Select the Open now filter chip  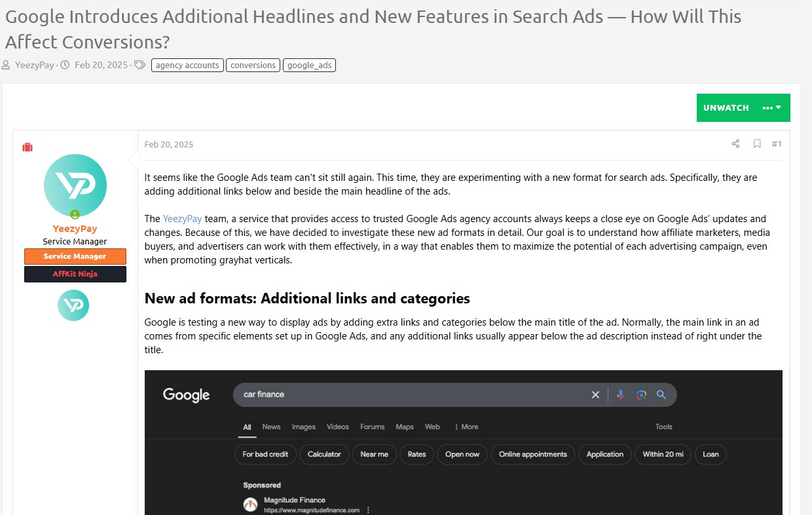(462, 454)
